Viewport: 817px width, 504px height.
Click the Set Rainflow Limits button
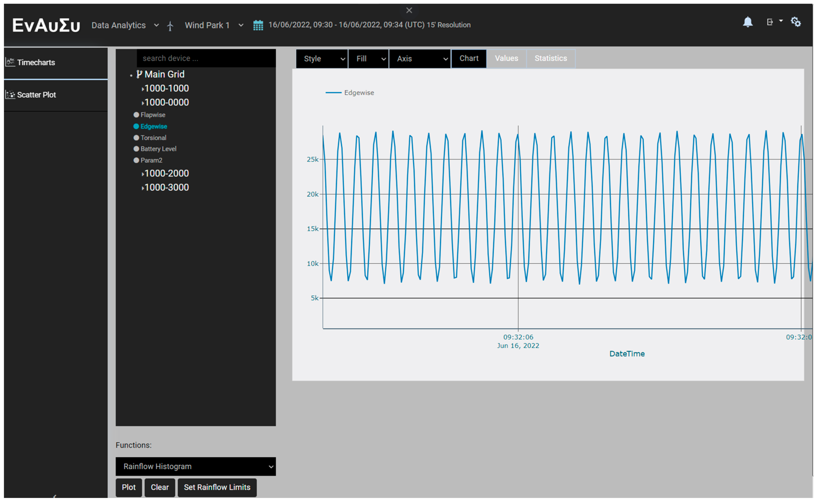[217, 487]
